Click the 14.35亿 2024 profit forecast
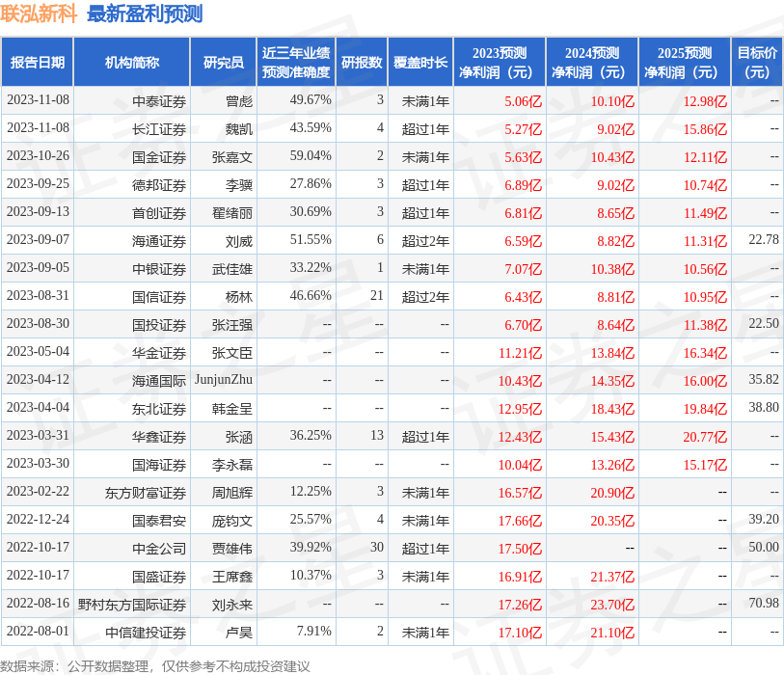Image resolution: width=784 pixels, height=675 pixels. point(612,382)
